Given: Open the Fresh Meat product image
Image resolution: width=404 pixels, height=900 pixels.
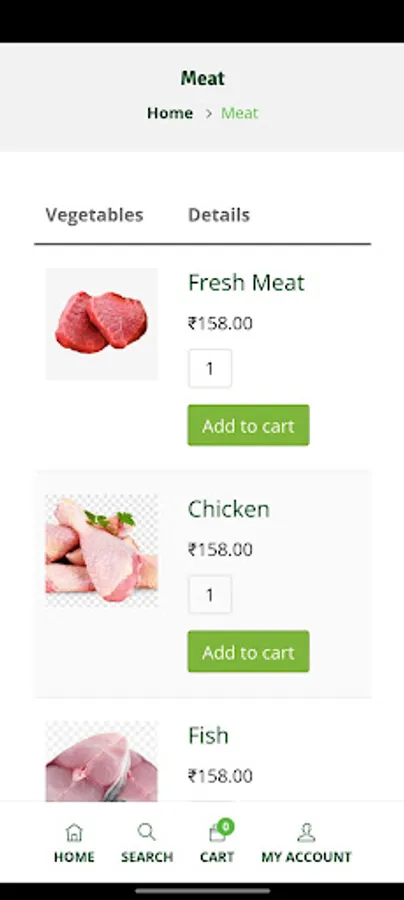Looking at the screenshot, I should tap(102, 324).
